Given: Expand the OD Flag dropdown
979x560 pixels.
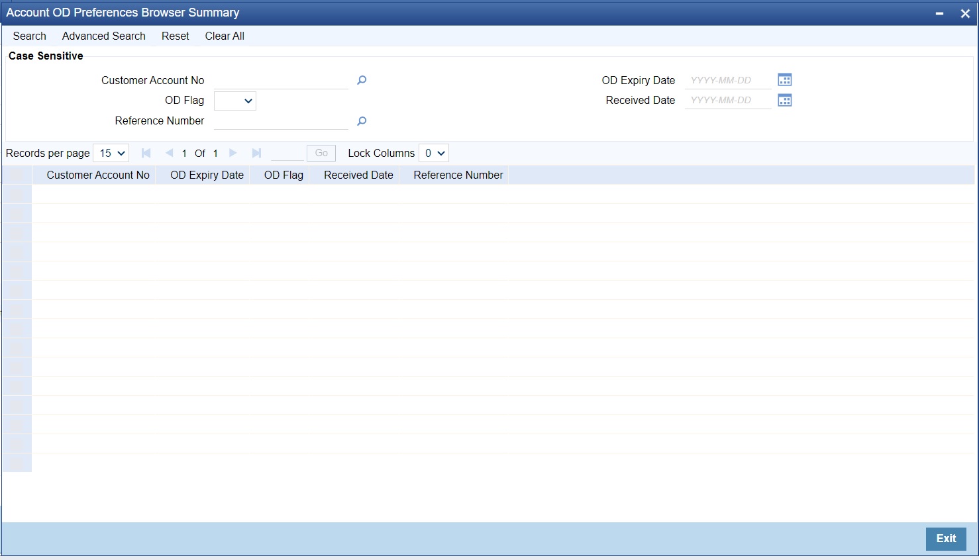Looking at the screenshot, I should point(235,101).
